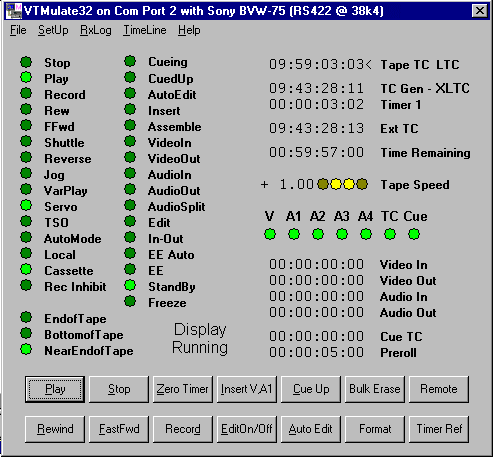
Task: Click the TSO status LED
Action: 26,221
